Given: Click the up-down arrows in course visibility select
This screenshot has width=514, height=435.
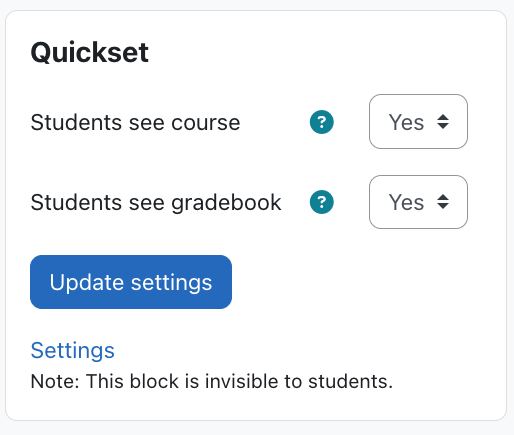Looking at the screenshot, I should (x=443, y=122).
